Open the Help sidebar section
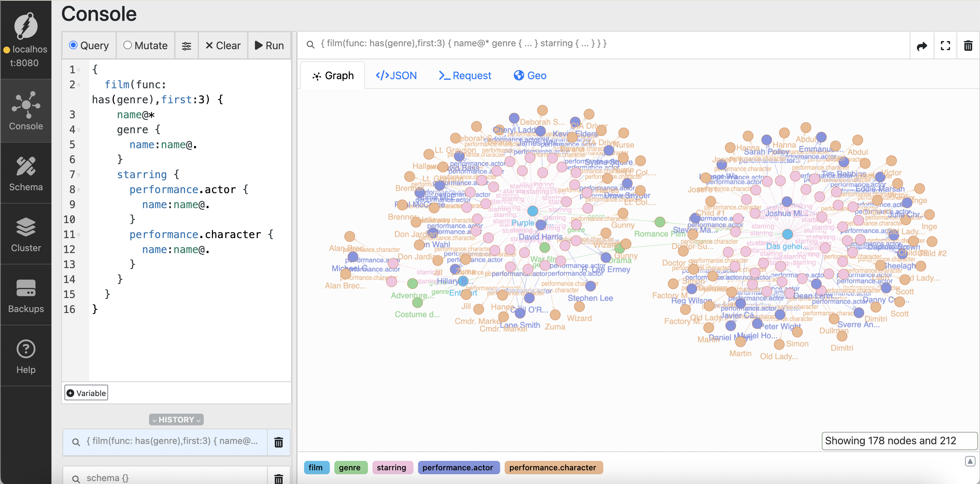The width and height of the screenshot is (980, 484). click(26, 356)
